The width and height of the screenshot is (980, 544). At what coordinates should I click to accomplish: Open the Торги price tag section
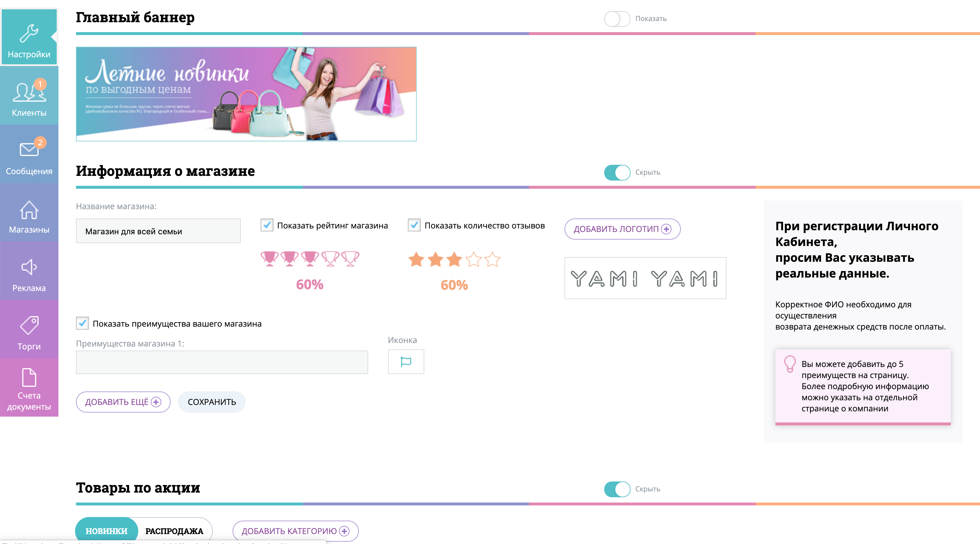29,330
